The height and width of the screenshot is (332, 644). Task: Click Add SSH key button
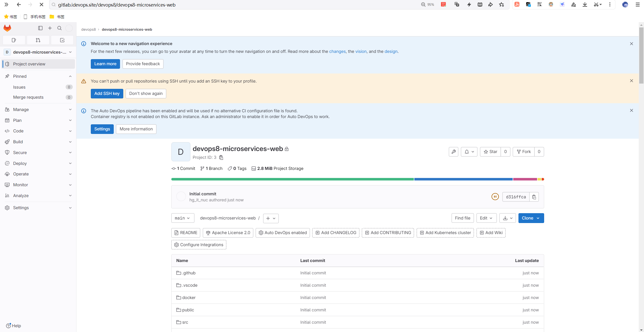coord(107,94)
